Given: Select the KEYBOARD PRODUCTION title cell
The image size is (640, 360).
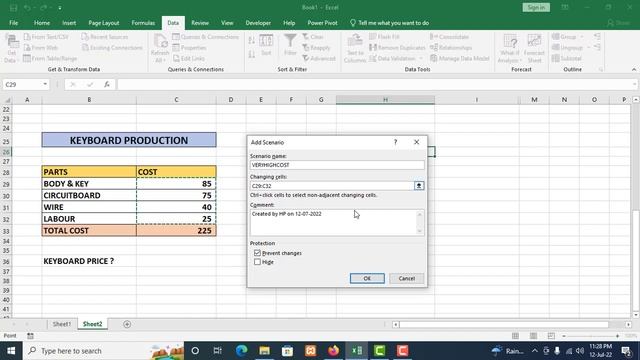Looking at the screenshot, I should tap(129, 140).
